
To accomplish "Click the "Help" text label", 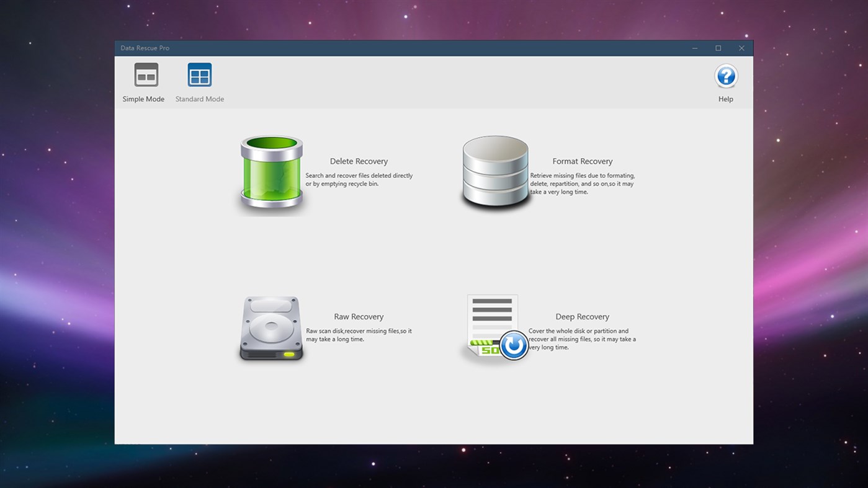I will pyautogui.click(x=725, y=99).
